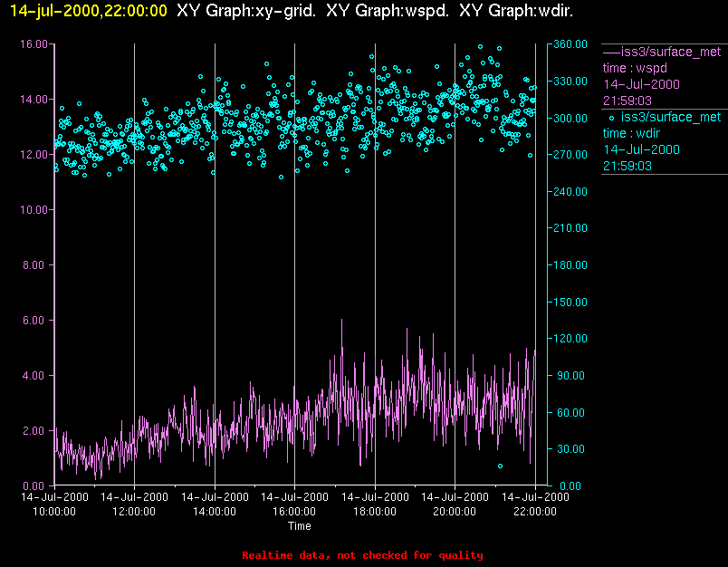The image size is (728, 567).
Task: Click the 90.00 label on the cyan axis
Action: (570, 376)
